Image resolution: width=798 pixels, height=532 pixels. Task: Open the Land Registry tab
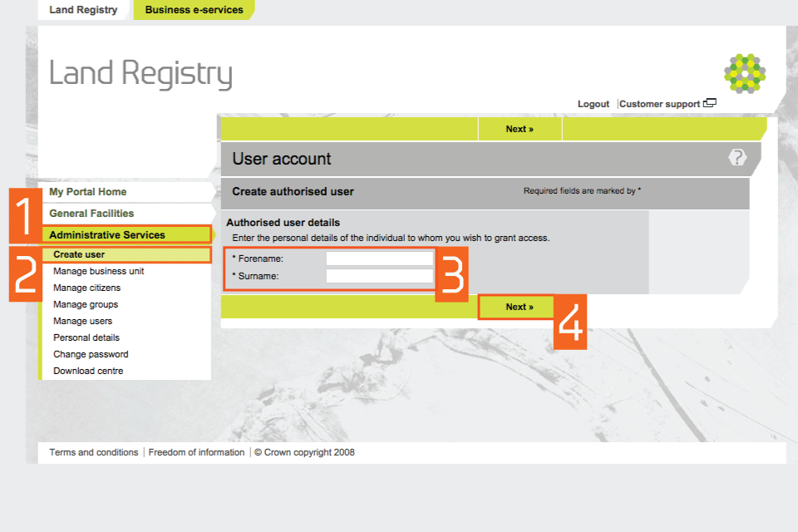click(83, 10)
